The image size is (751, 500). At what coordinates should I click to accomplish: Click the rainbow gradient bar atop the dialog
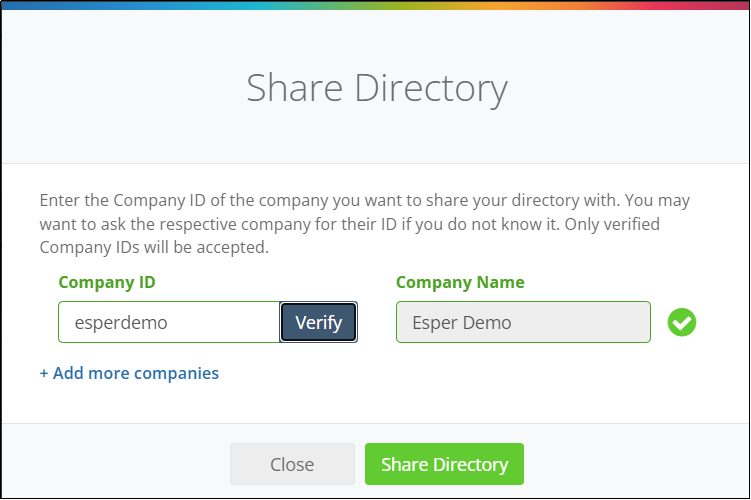376,5
